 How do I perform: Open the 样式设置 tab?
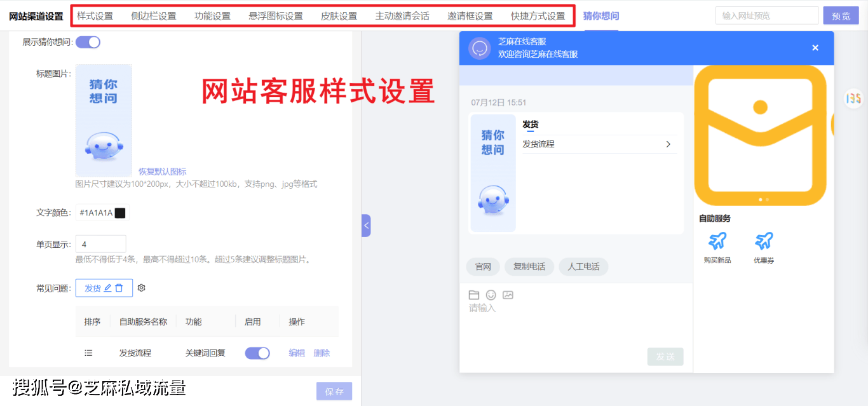coord(95,17)
